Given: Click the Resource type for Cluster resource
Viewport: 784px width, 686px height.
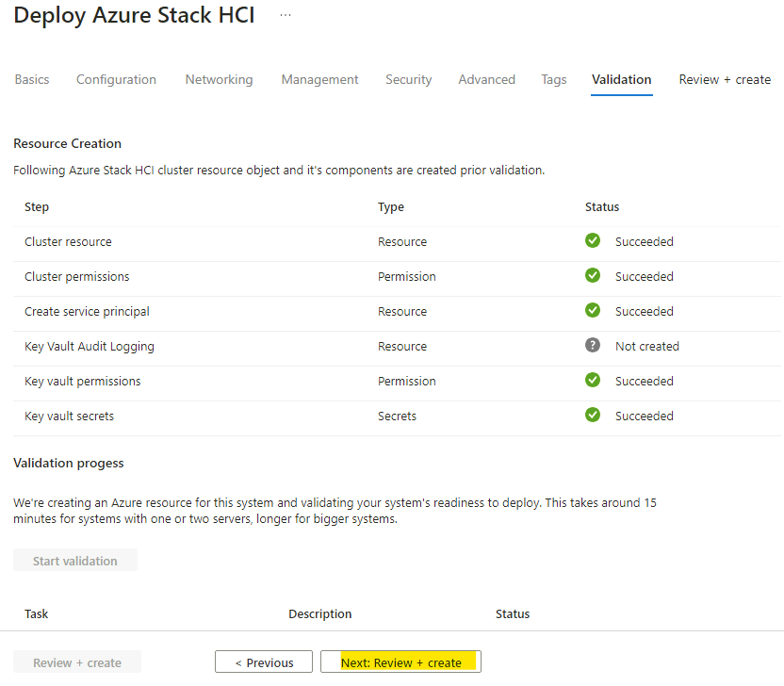Looking at the screenshot, I should pyautogui.click(x=402, y=242).
